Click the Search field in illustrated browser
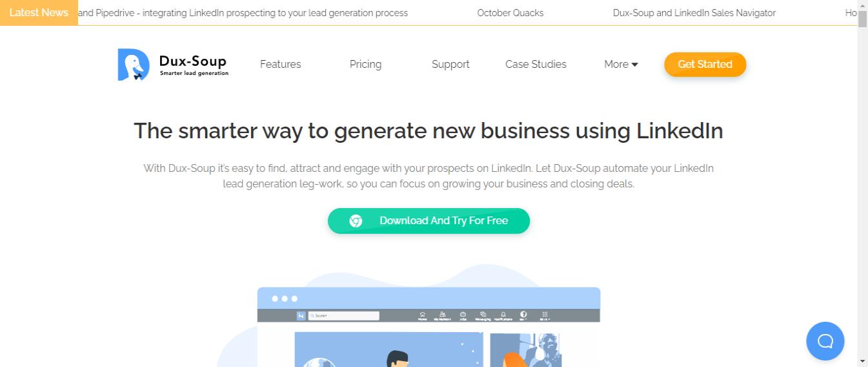The width and height of the screenshot is (868, 367). coord(343,316)
